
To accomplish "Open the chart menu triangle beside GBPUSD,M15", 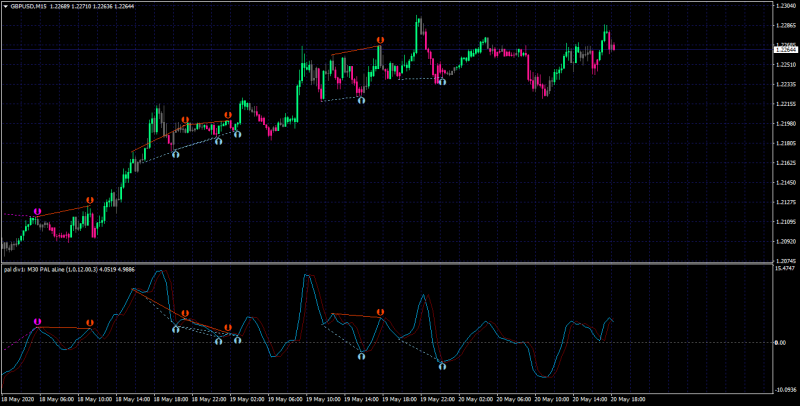I will 6,7.
